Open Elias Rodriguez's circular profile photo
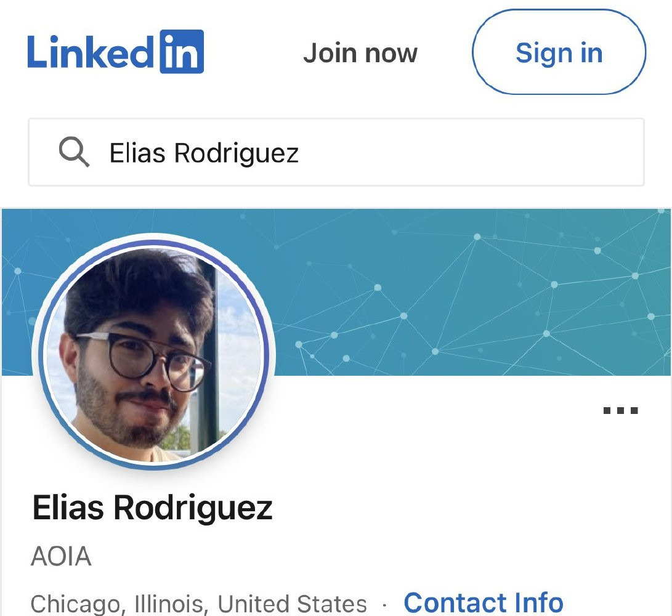This screenshot has height=616, width=672. pyautogui.click(x=153, y=352)
